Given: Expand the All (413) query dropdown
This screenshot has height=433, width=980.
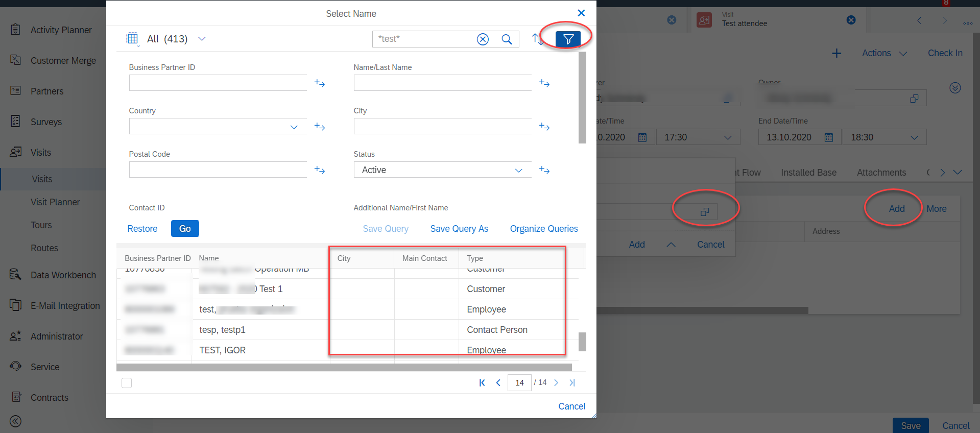Looking at the screenshot, I should pos(202,39).
